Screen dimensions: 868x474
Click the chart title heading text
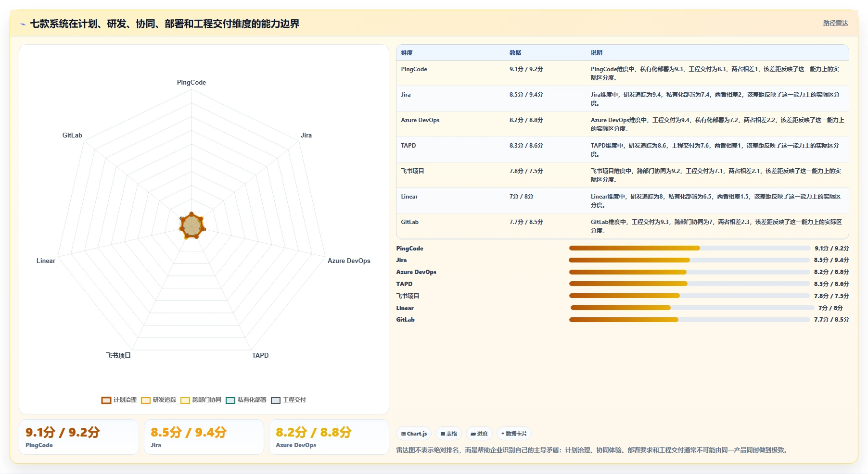[x=165, y=24]
